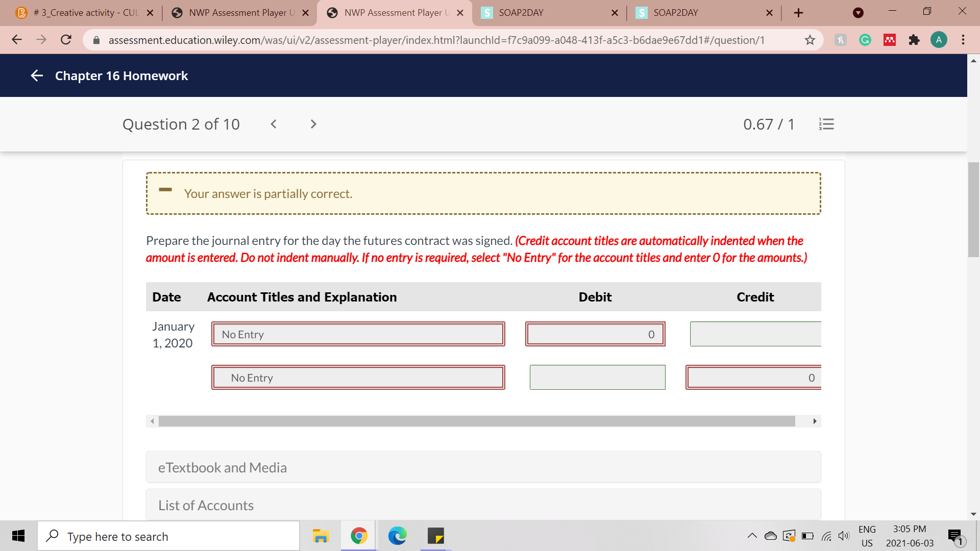Click first row debit amount field

coord(595,334)
